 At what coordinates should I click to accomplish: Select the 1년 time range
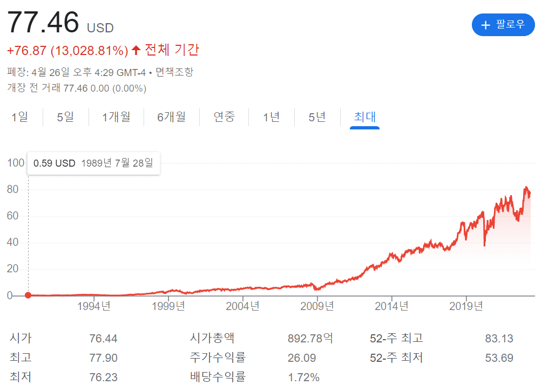click(x=270, y=117)
